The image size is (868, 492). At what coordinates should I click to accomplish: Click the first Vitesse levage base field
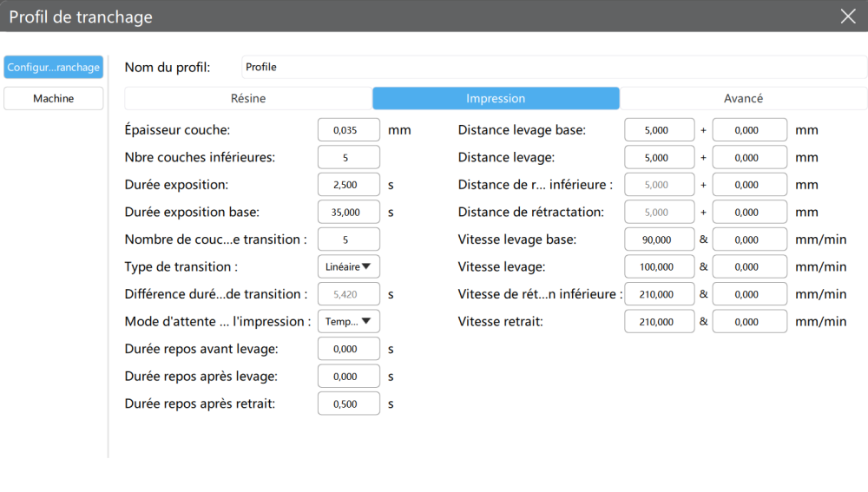tap(659, 239)
